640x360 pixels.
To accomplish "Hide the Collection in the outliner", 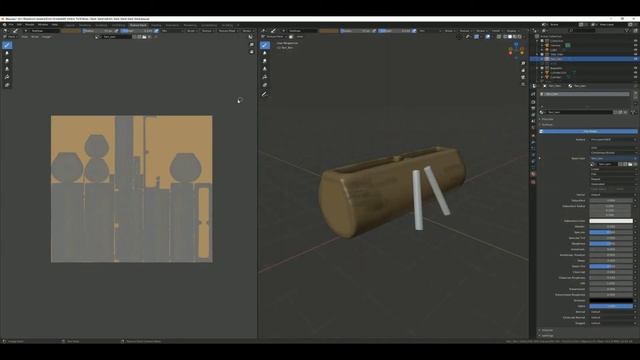I will (x=636, y=41).
